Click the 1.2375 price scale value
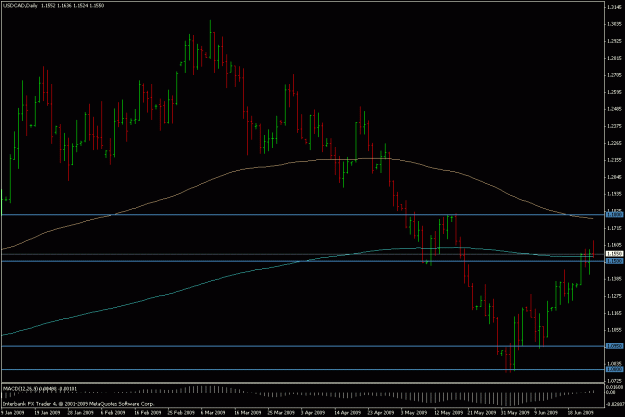This screenshot has height=417, width=625. 614,126
